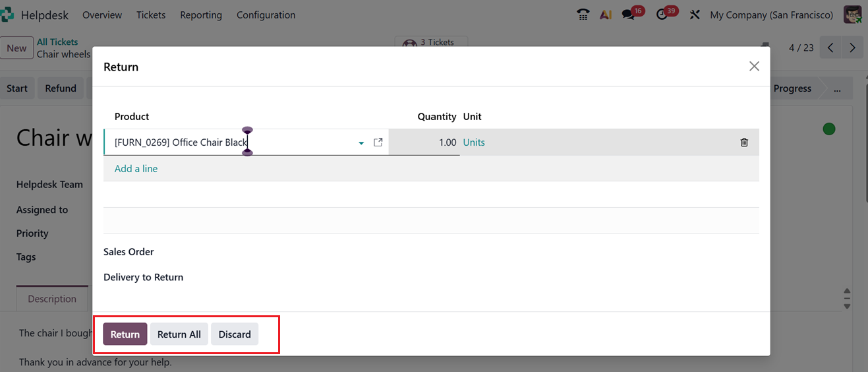The height and width of the screenshot is (372, 868).
Task: Click the Units unit link
Action: pos(474,142)
